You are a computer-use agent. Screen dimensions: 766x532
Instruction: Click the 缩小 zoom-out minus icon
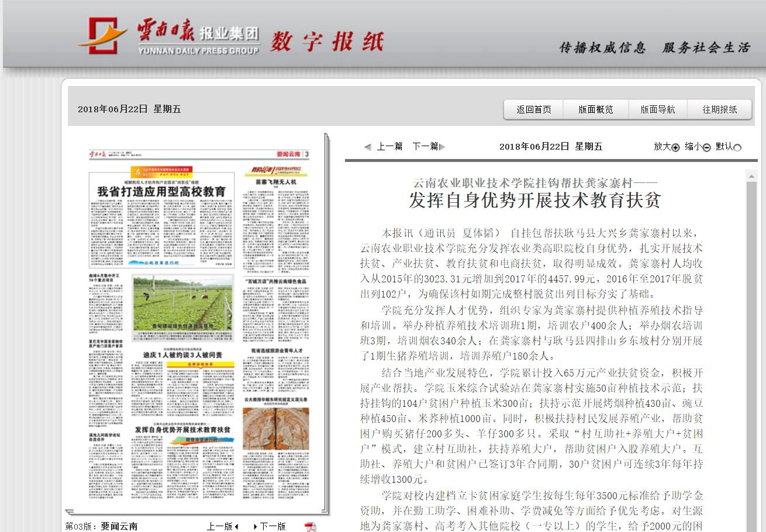706,147
